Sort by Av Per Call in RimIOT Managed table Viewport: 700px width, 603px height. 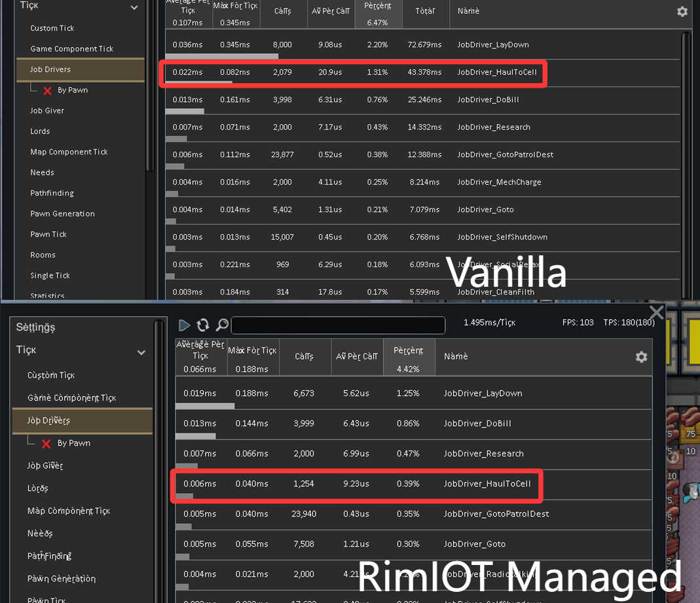pos(357,357)
